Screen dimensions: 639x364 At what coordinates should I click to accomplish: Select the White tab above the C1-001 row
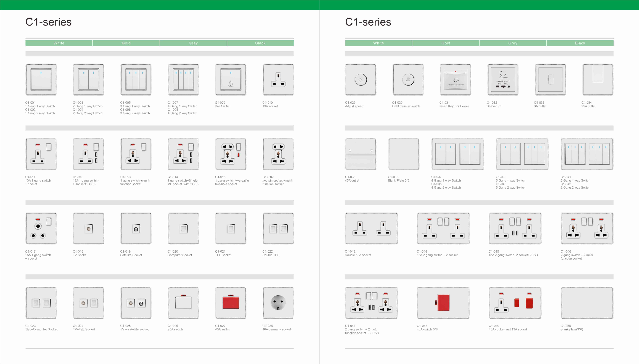(x=59, y=43)
